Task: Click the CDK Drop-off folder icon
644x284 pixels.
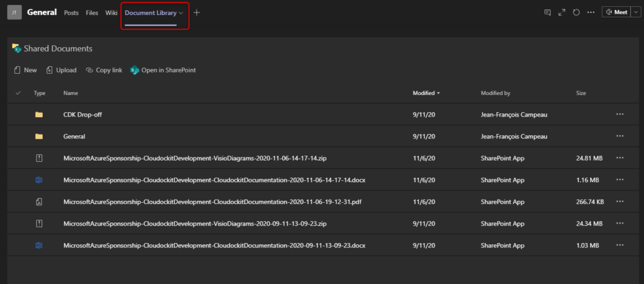Action: click(x=39, y=115)
